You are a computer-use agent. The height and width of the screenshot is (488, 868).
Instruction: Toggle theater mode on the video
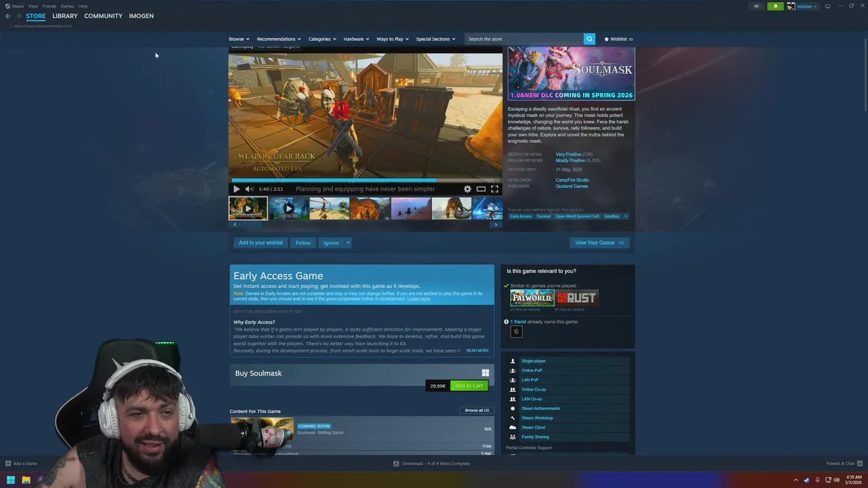coord(481,189)
